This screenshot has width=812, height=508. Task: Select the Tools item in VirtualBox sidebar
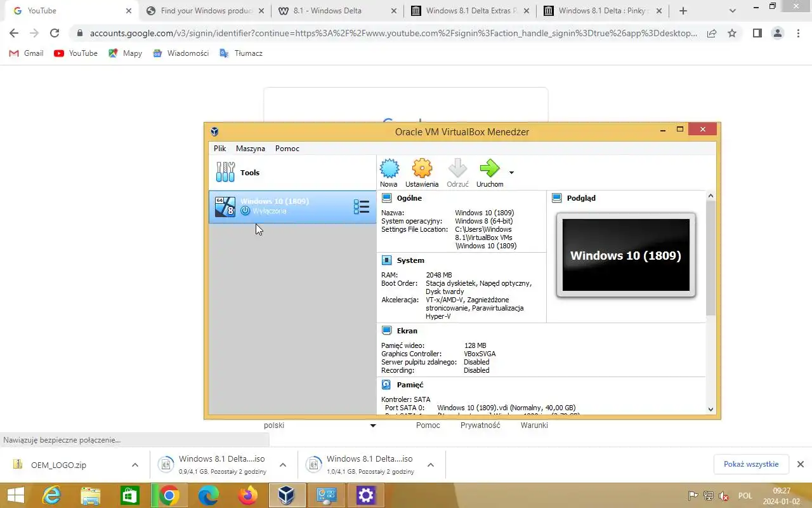coord(292,173)
